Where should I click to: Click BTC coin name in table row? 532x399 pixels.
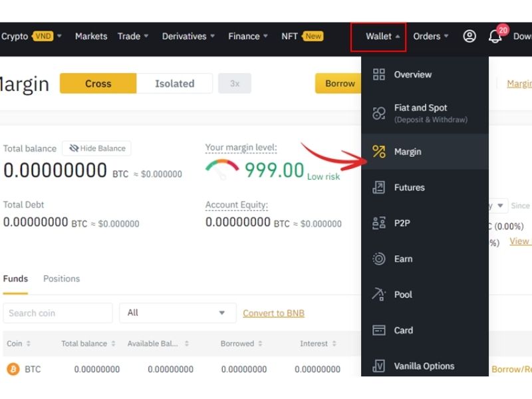33,369
